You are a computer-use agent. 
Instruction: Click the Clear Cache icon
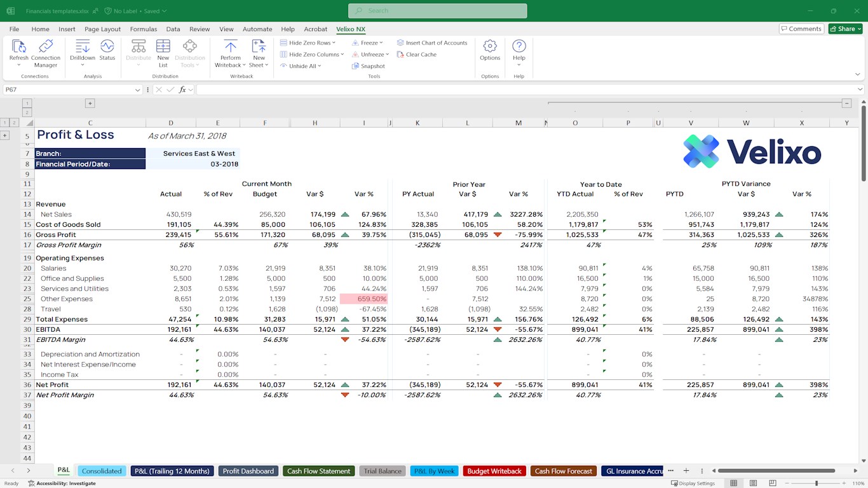(401, 55)
